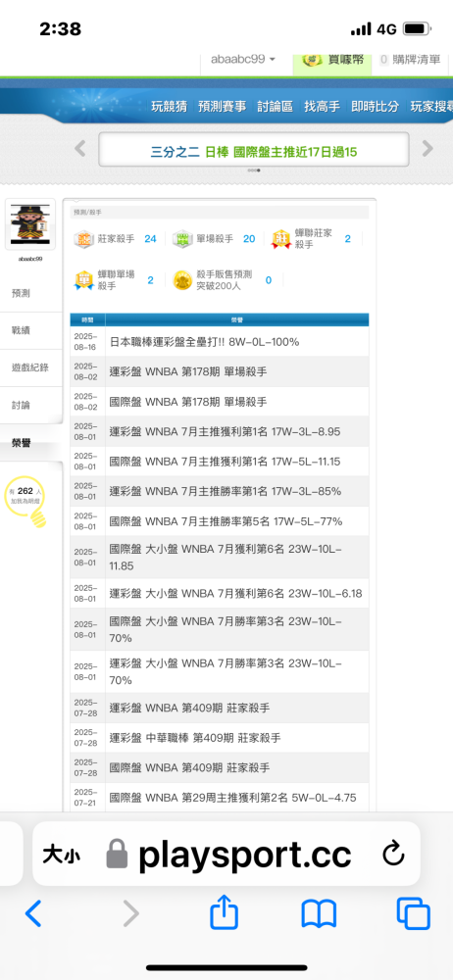Show previous banner with left arrow
The width and height of the screenshot is (453, 980).
tap(80, 149)
